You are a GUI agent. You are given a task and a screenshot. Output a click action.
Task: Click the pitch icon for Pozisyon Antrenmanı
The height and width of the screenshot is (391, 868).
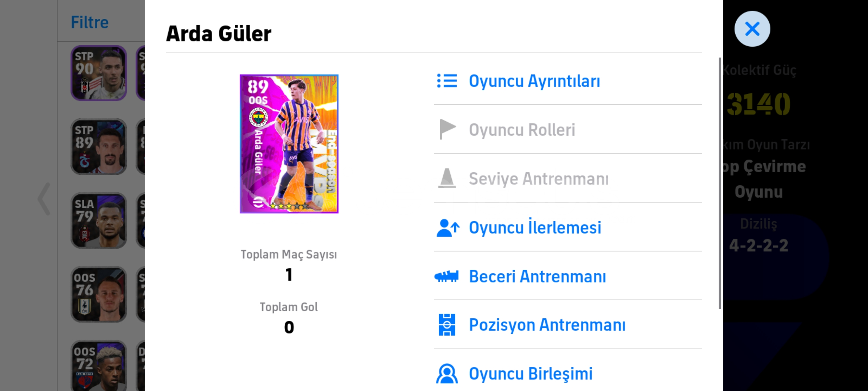pyautogui.click(x=447, y=325)
